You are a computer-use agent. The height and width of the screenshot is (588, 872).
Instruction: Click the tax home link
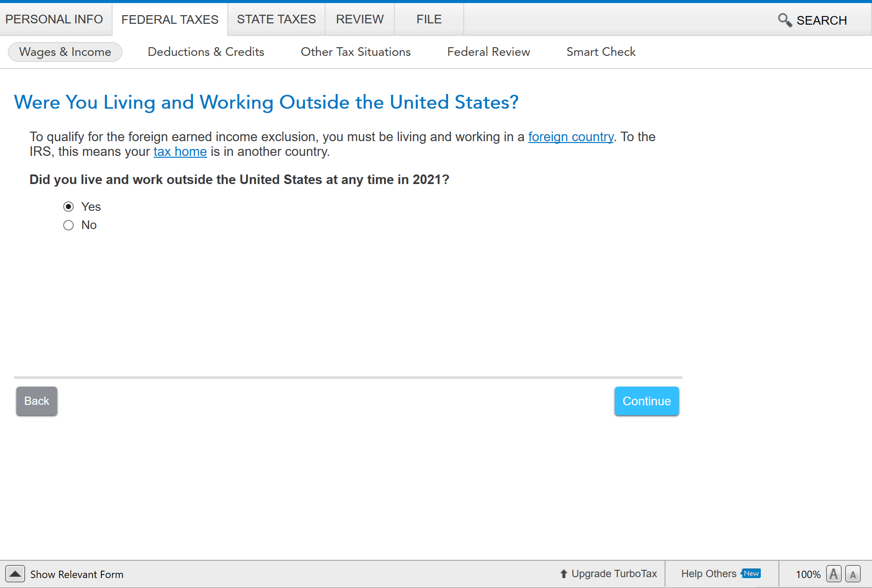coord(180,152)
